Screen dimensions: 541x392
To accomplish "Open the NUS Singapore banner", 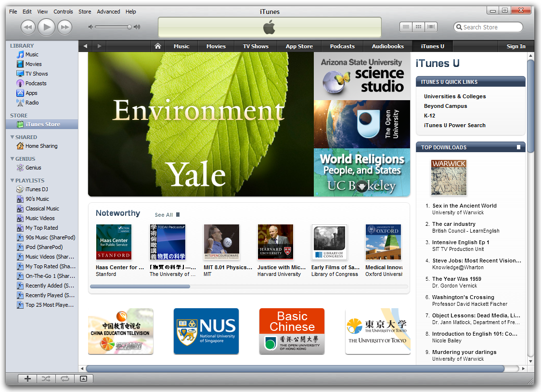I will click(206, 331).
